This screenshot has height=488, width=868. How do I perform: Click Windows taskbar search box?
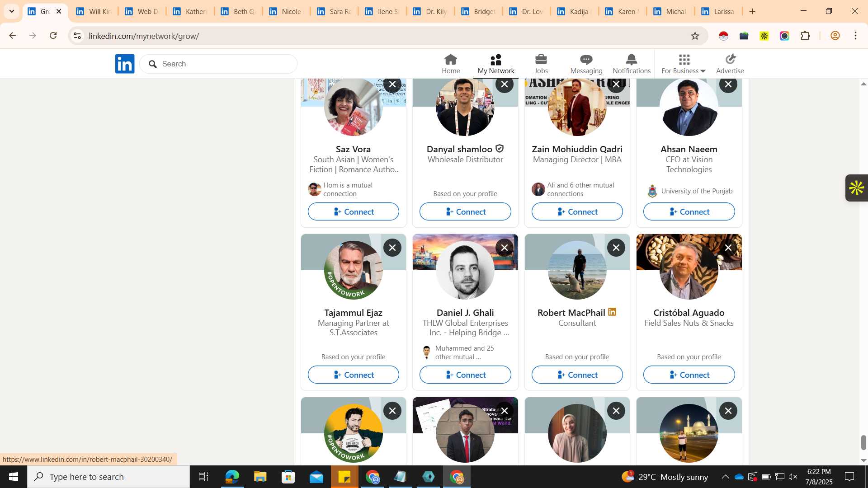[108, 477]
